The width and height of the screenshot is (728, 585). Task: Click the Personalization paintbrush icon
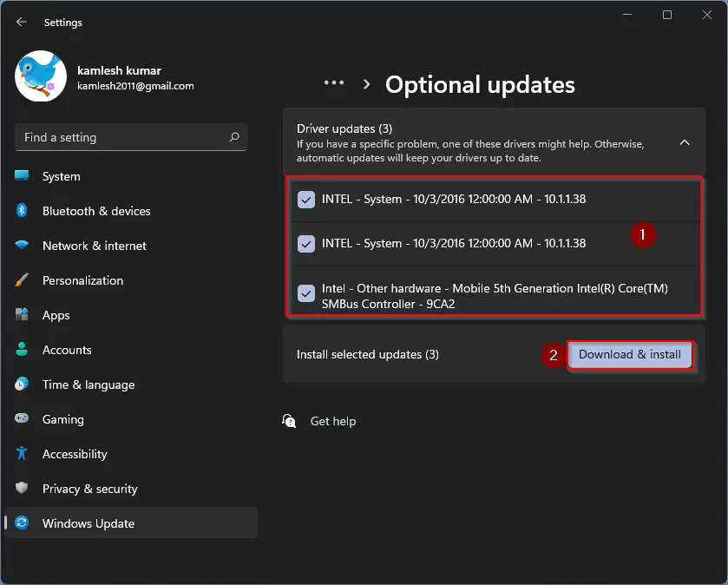click(x=22, y=279)
